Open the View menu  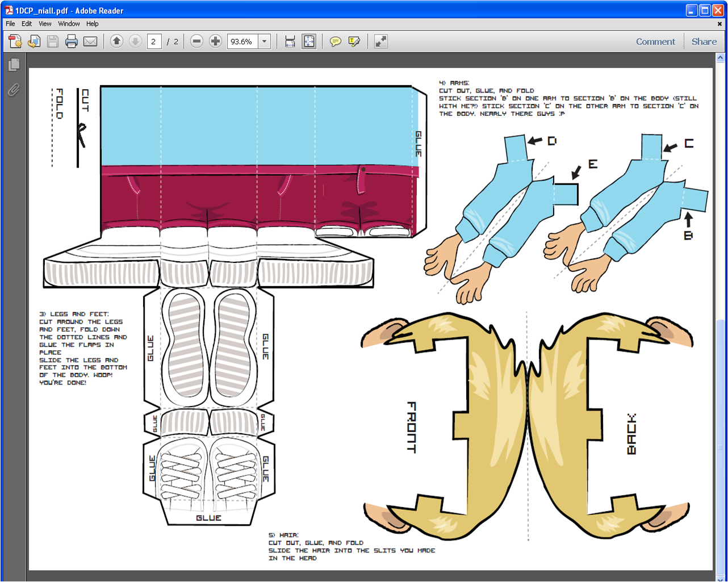point(45,24)
